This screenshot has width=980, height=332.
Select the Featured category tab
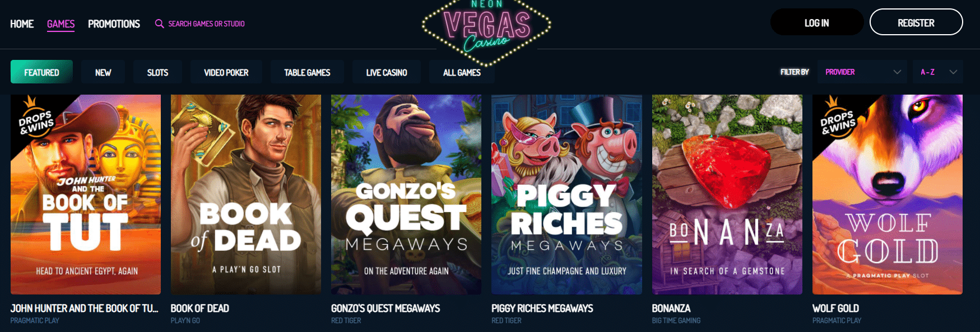coord(41,72)
